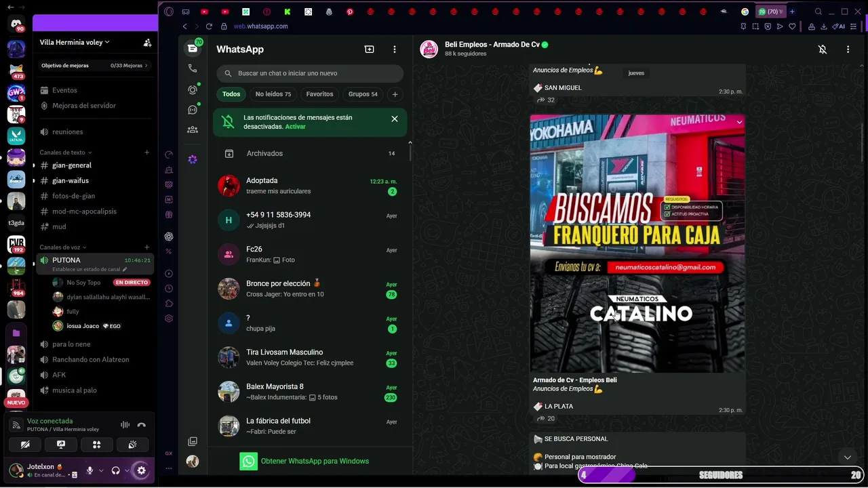Image resolution: width=868 pixels, height=488 pixels.
Task: Open the Bronce por elección chat
Action: tap(310, 289)
